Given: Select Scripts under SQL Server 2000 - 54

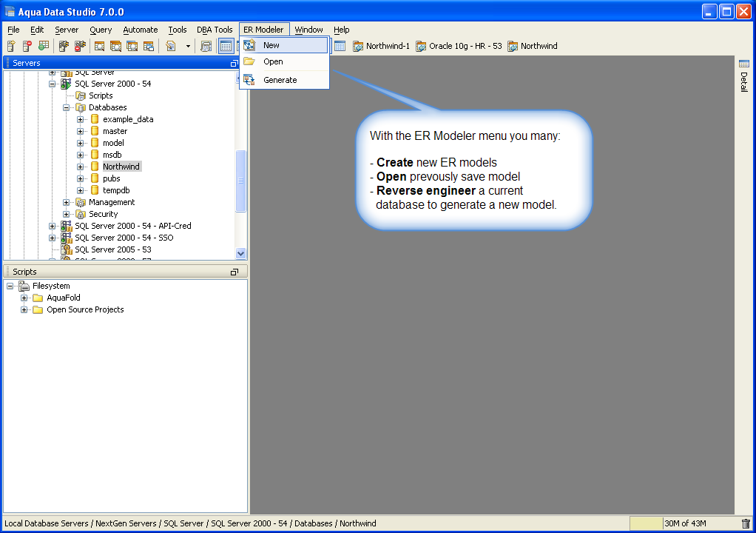Looking at the screenshot, I should (101, 95).
